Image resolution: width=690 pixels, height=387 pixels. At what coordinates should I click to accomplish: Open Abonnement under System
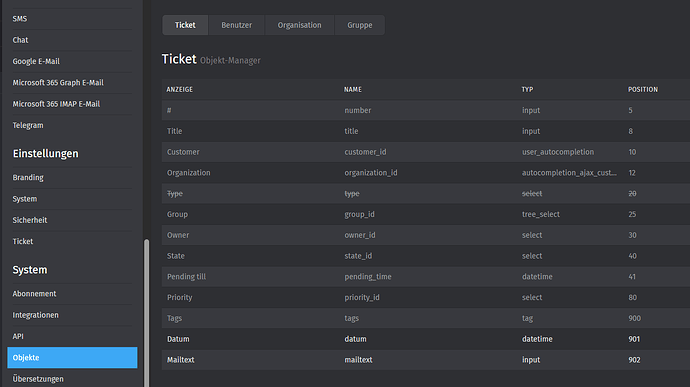point(34,294)
